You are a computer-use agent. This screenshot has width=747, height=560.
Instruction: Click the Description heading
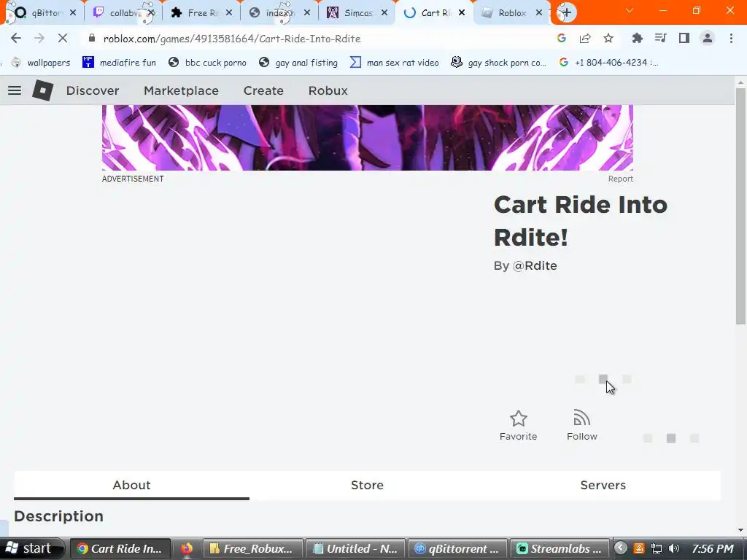click(x=58, y=516)
